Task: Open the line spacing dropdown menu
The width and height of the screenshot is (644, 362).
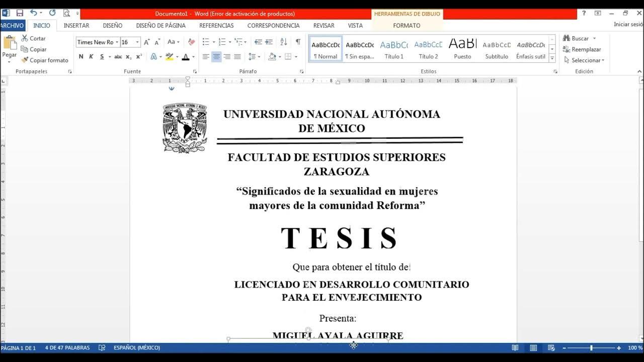Action: pos(258,56)
